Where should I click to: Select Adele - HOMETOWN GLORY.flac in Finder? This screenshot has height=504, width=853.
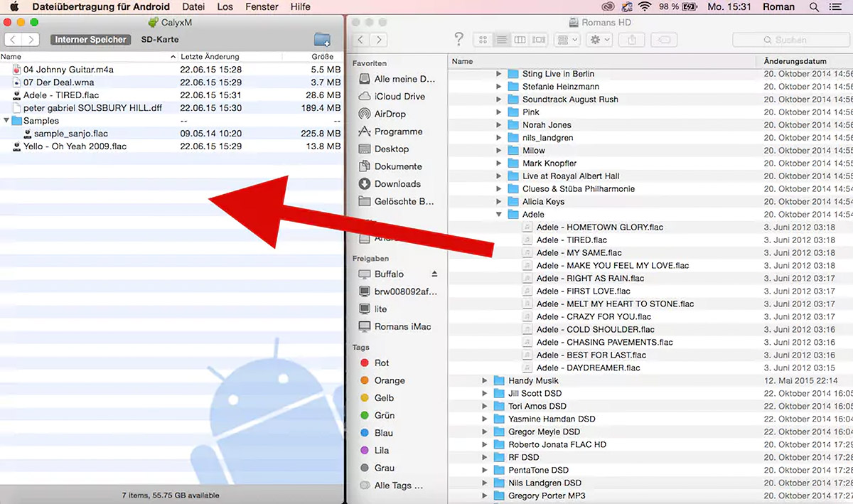click(x=601, y=227)
